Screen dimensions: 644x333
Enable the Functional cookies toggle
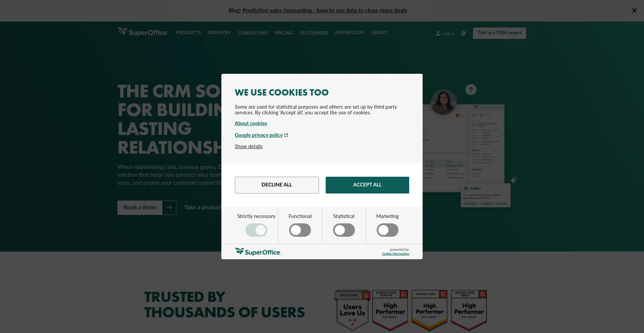300,230
